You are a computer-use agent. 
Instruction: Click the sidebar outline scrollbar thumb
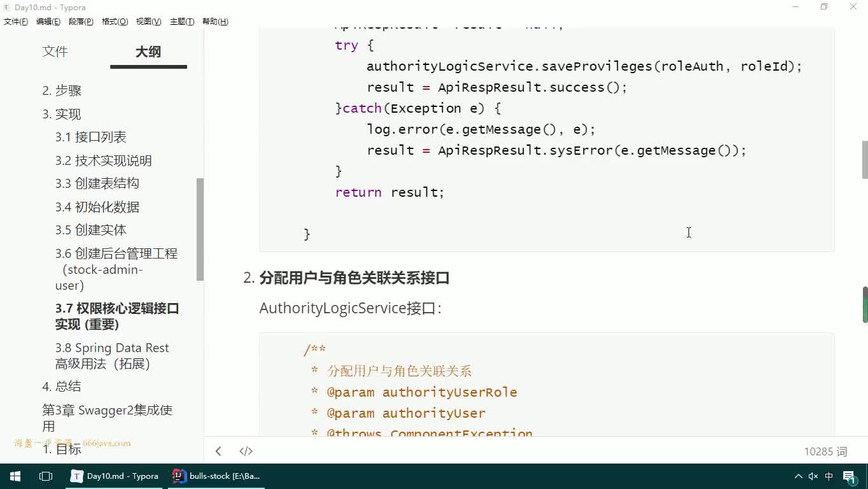click(200, 229)
